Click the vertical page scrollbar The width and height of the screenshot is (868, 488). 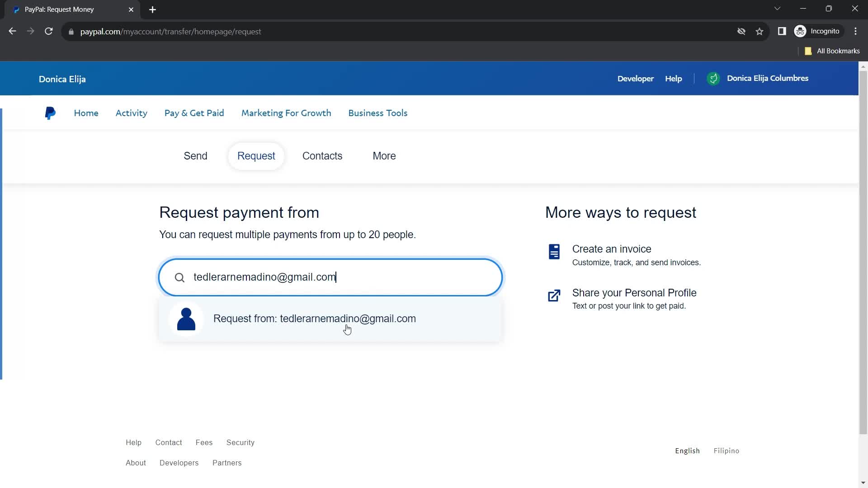(863, 252)
